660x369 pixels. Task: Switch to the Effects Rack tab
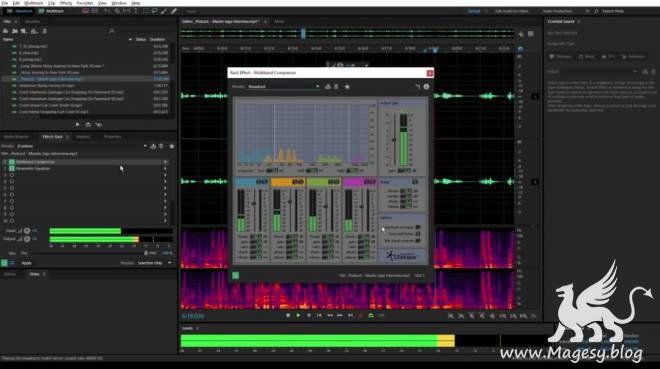point(52,137)
